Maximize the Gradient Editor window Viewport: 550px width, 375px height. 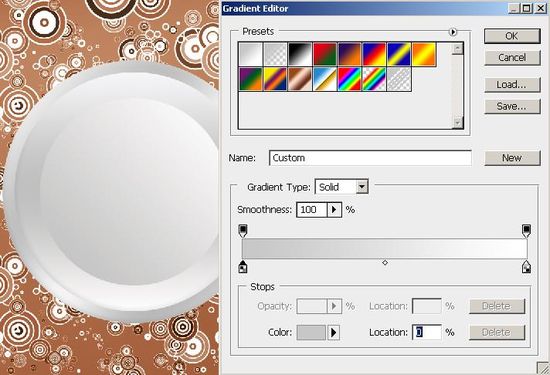(x=527, y=8)
